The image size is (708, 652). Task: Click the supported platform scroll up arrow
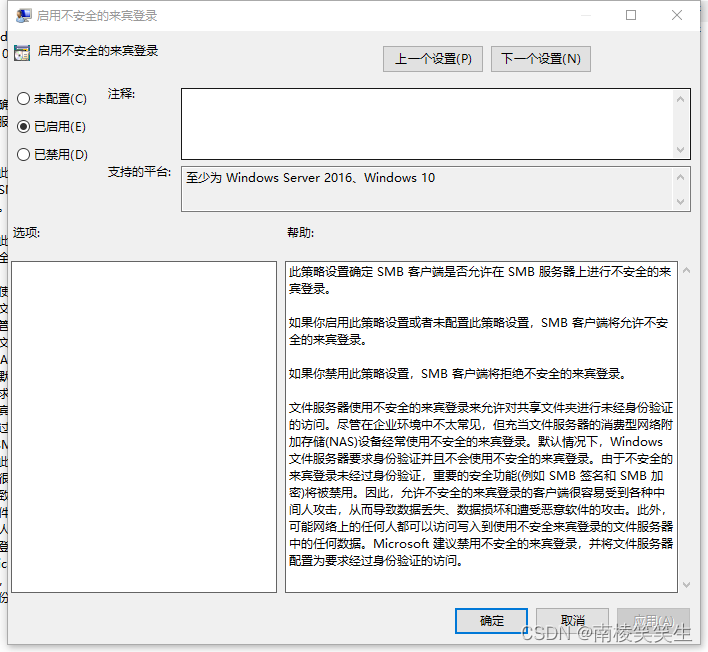click(681, 177)
